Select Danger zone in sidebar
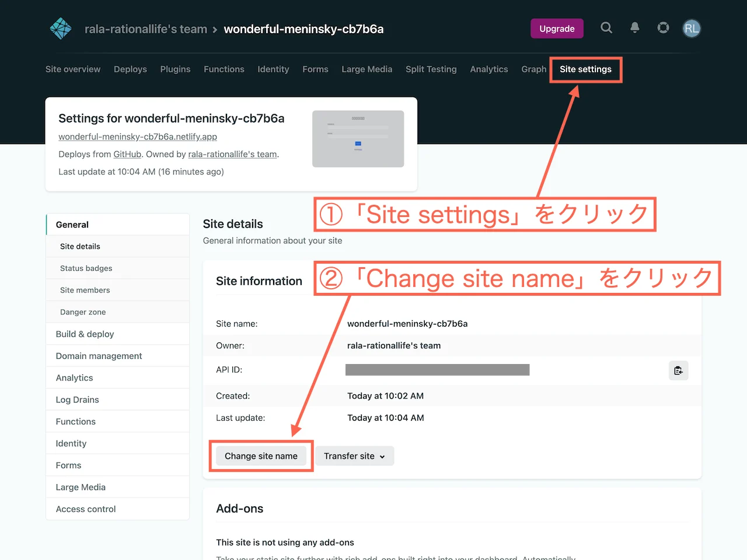 point(118,312)
